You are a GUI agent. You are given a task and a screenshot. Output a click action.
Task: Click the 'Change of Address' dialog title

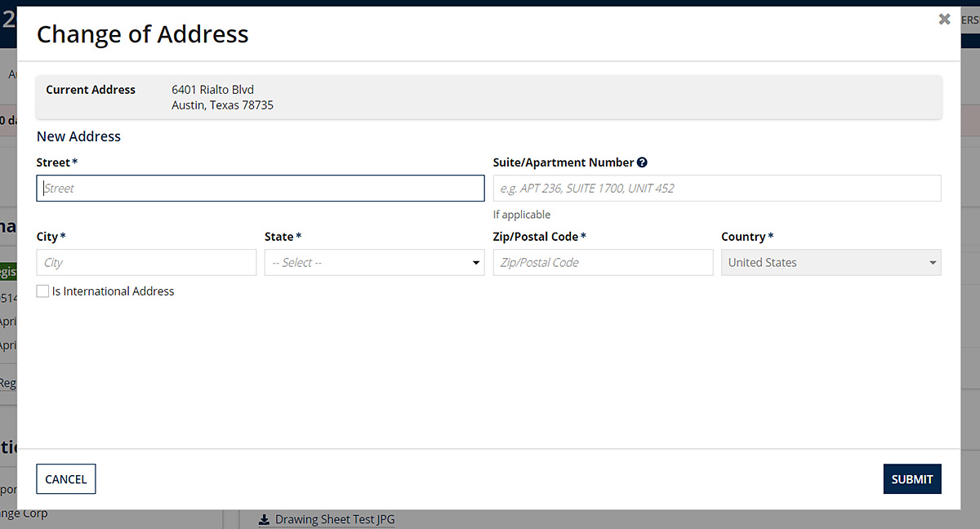(143, 34)
